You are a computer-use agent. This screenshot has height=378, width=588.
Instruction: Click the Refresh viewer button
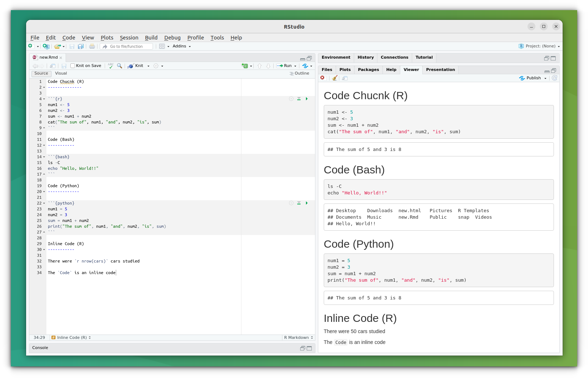pos(554,78)
